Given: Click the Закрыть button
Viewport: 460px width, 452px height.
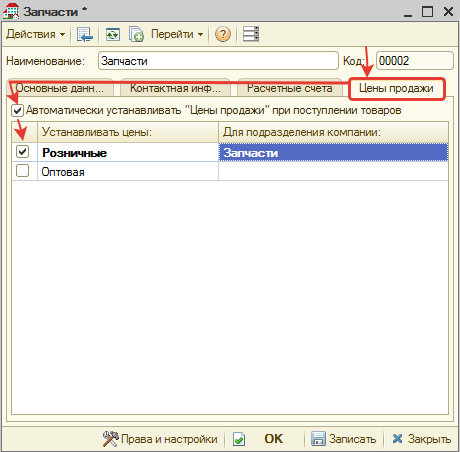Looking at the screenshot, I should [421, 439].
